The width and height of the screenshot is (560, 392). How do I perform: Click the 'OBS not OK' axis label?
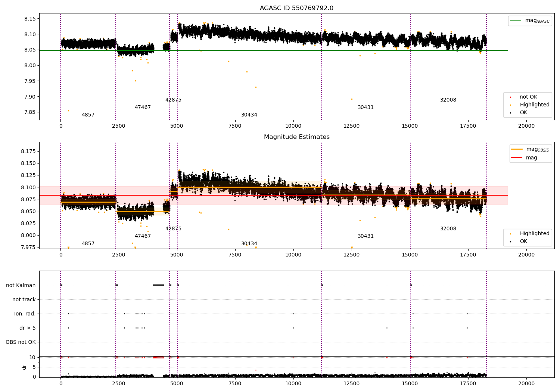[x=21, y=342]
